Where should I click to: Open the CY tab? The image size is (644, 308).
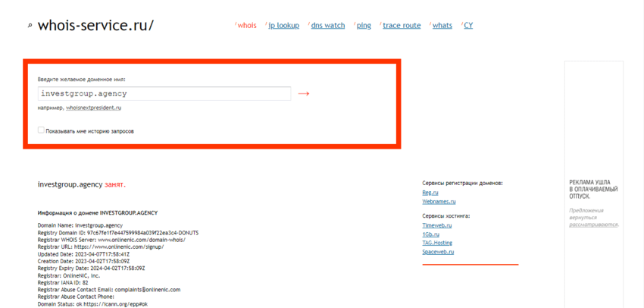(468, 25)
